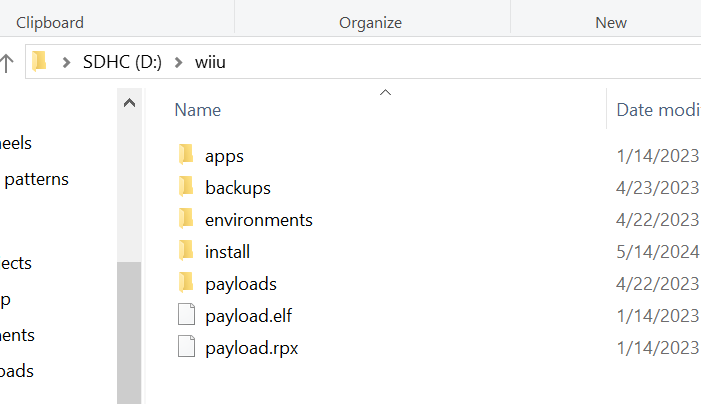Select the payload.rpx file icon
This screenshot has width=701, height=404.
186,346
